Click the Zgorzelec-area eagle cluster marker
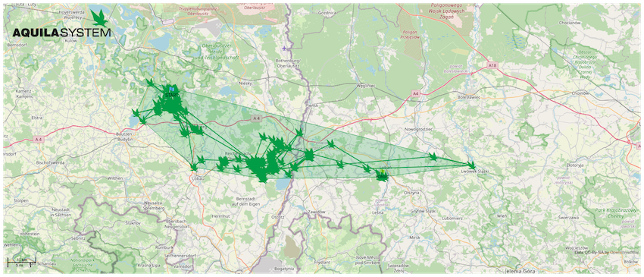The image size is (644, 277). [308, 155]
